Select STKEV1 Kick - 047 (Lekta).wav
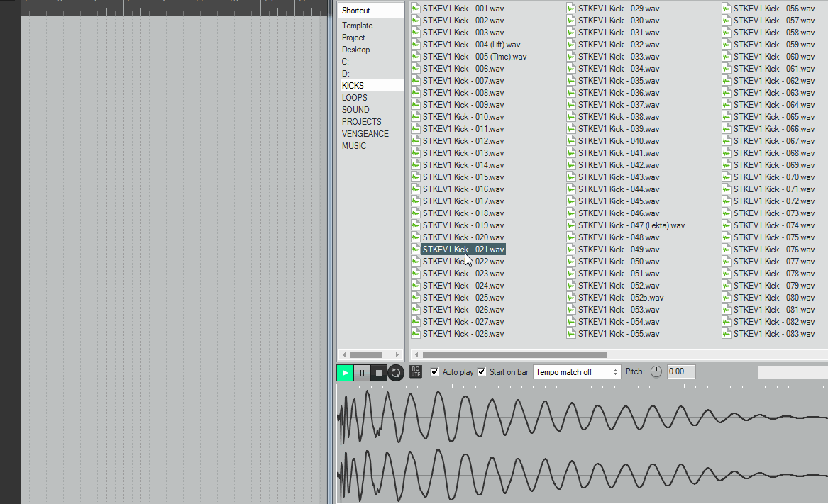 click(x=631, y=225)
